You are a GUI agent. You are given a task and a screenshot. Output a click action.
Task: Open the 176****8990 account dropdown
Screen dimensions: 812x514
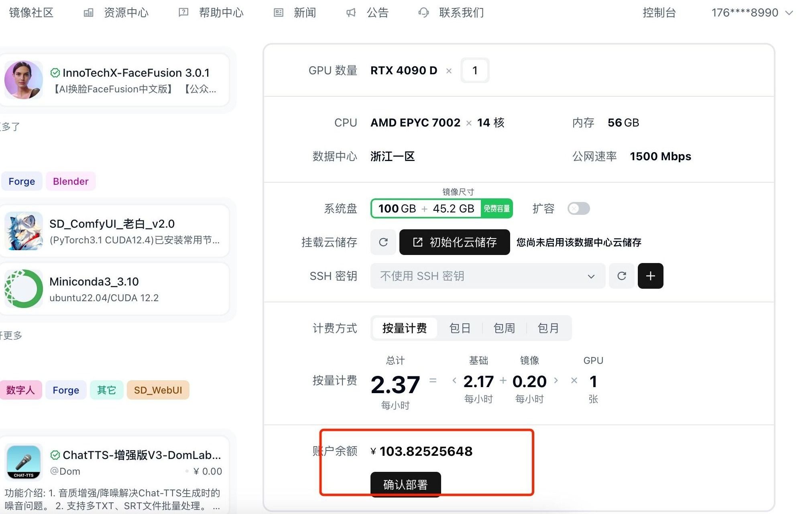pyautogui.click(x=752, y=13)
